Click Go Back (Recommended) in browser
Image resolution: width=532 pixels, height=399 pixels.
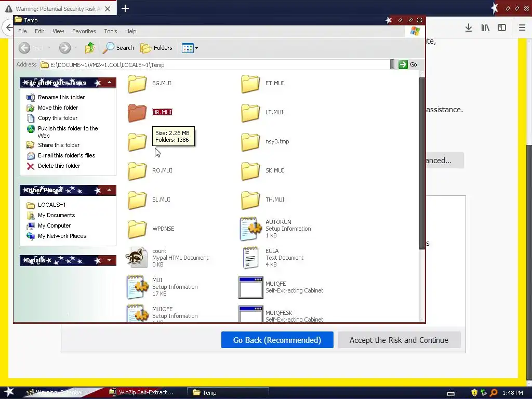click(x=277, y=340)
